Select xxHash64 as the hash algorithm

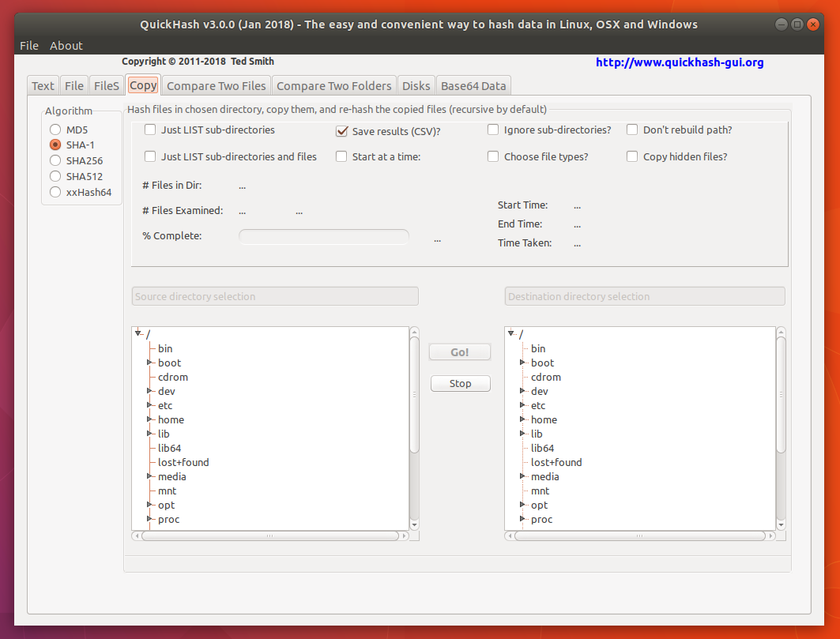pos(55,192)
